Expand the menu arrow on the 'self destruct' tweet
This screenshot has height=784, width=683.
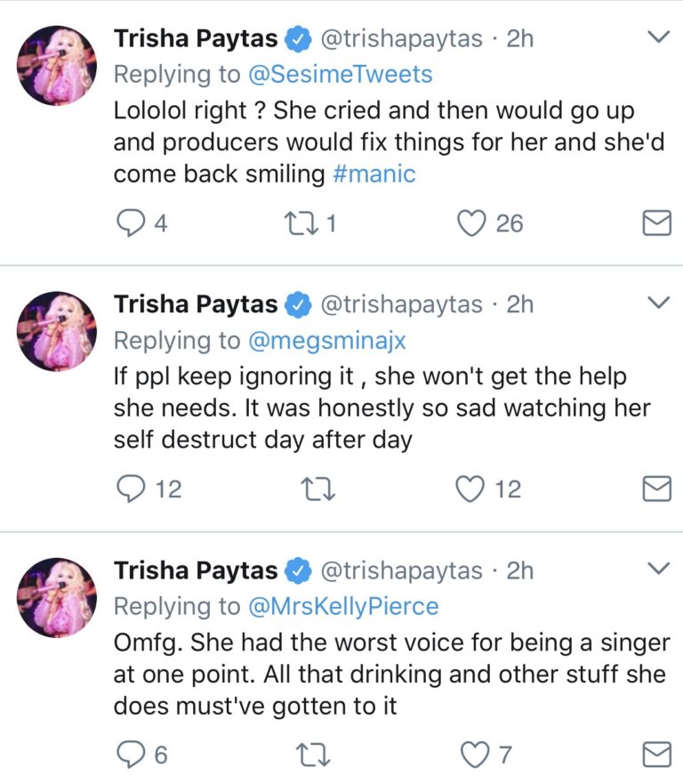click(x=657, y=303)
